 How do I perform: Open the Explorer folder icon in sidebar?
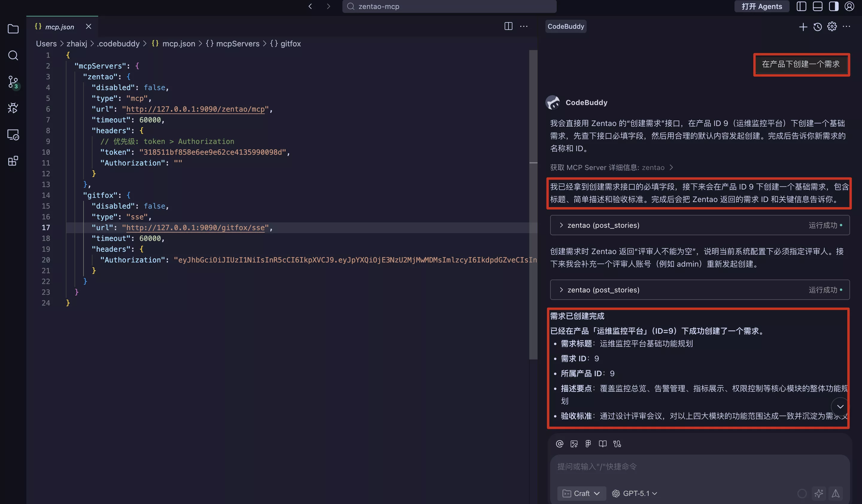click(x=13, y=29)
